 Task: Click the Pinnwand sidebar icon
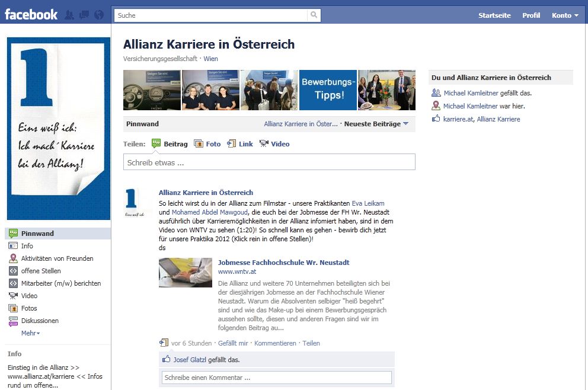13,234
